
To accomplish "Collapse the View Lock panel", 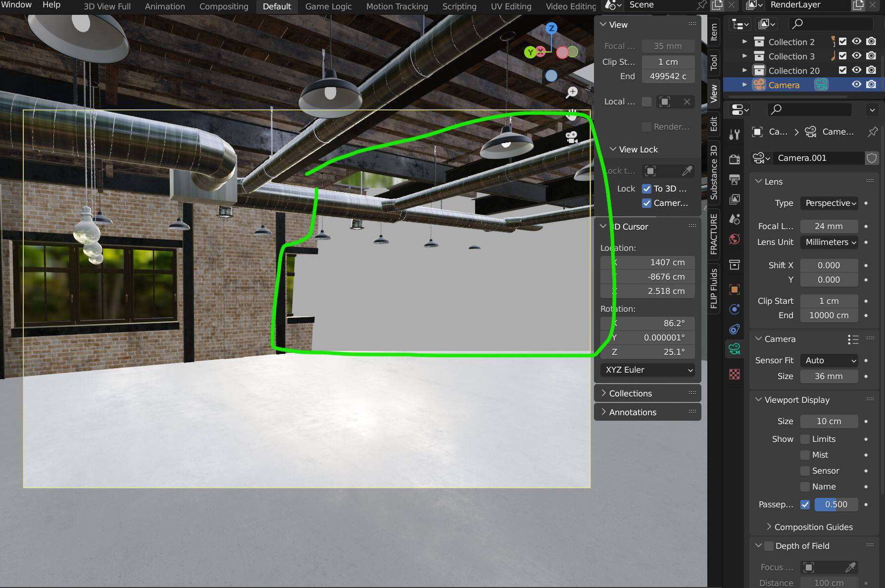I will 613,149.
